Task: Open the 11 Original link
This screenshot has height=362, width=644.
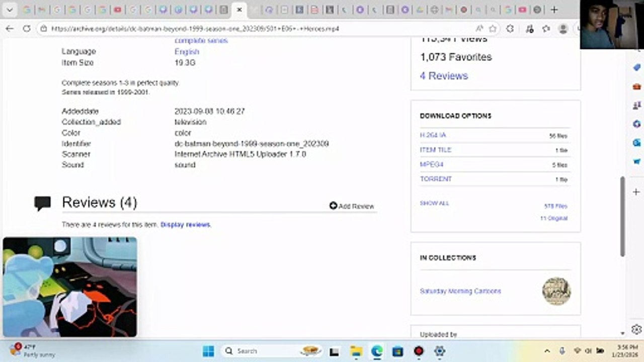Action: (x=553, y=218)
